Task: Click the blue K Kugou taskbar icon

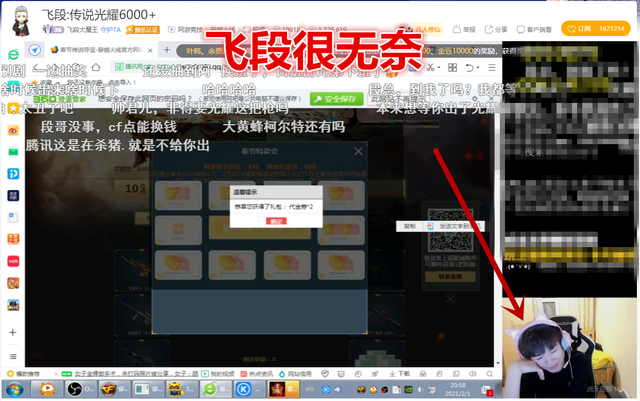Action: pyautogui.click(x=249, y=389)
